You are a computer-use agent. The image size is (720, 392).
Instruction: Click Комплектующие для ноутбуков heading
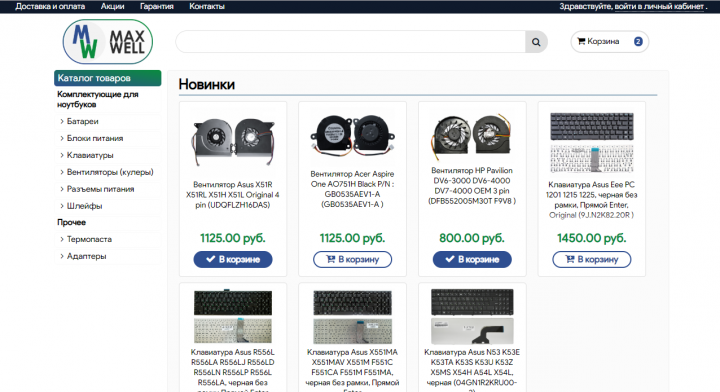[97, 99]
